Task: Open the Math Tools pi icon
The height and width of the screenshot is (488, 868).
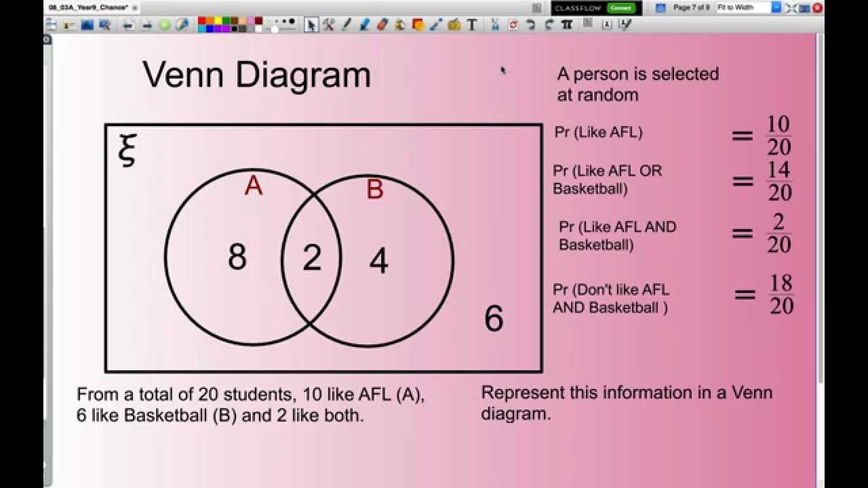Action: pyautogui.click(x=567, y=25)
